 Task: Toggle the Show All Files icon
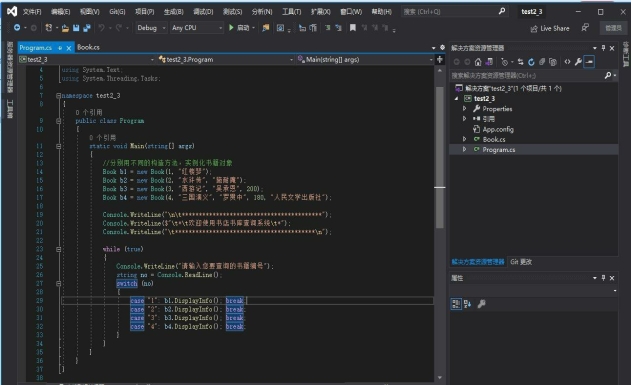coord(553,62)
